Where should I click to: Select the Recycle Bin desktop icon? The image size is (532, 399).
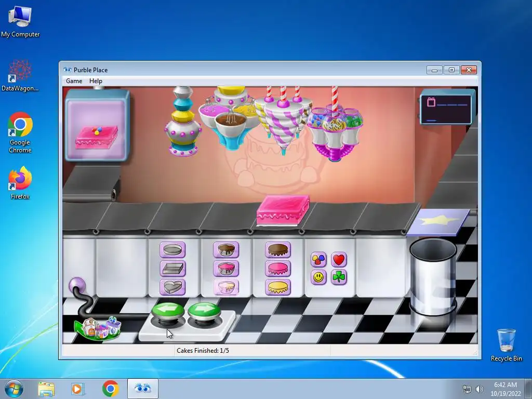506,345
